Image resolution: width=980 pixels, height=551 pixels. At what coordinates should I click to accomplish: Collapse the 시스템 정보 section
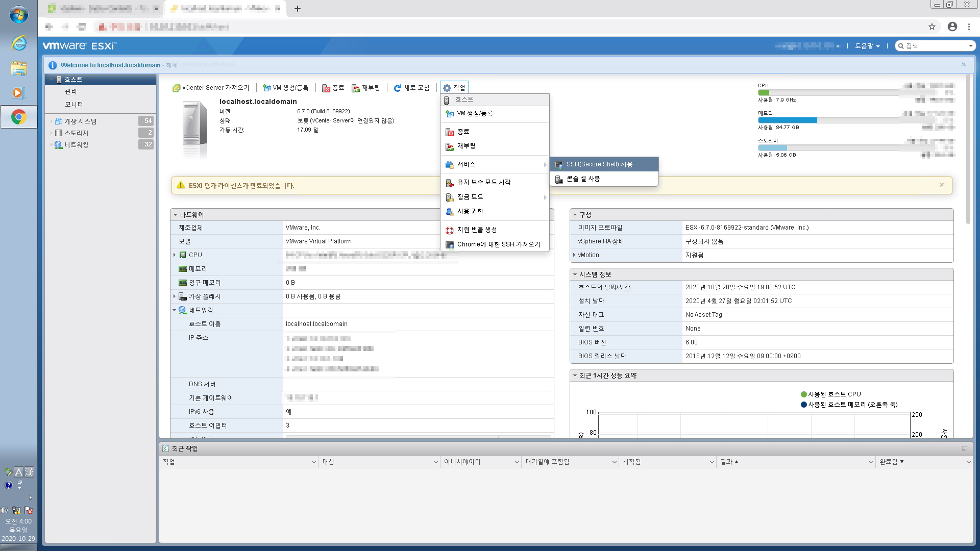(x=575, y=274)
